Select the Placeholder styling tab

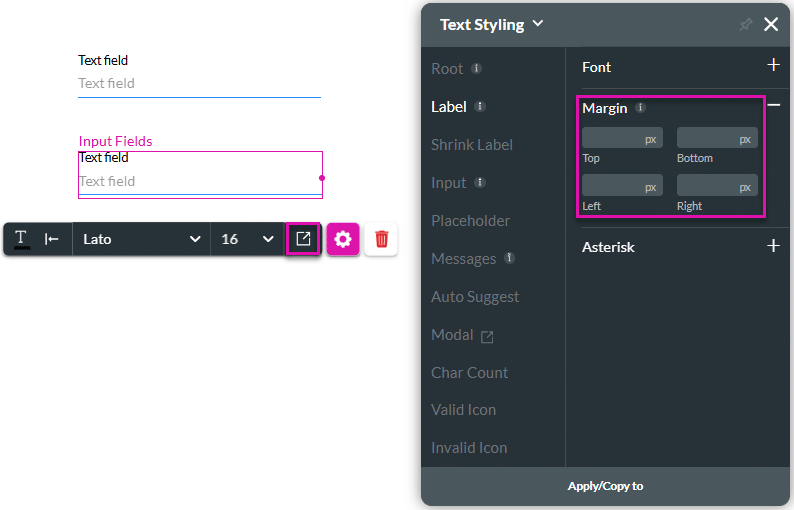(x=470, y=221)
